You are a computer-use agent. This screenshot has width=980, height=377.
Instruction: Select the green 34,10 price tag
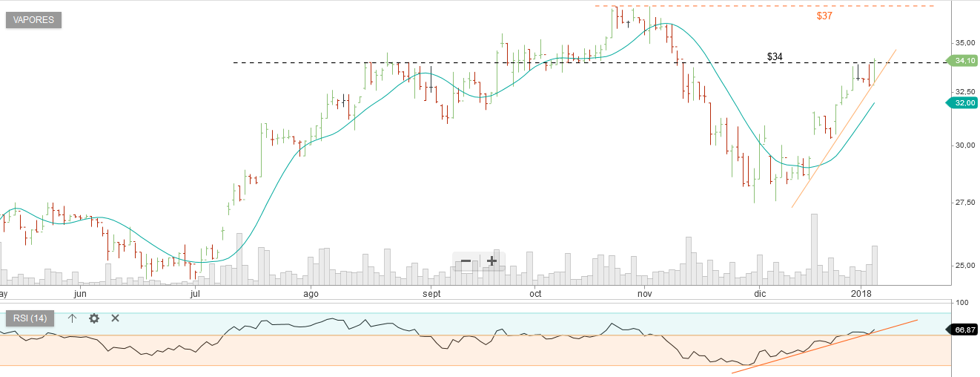[x=963, y=62]
